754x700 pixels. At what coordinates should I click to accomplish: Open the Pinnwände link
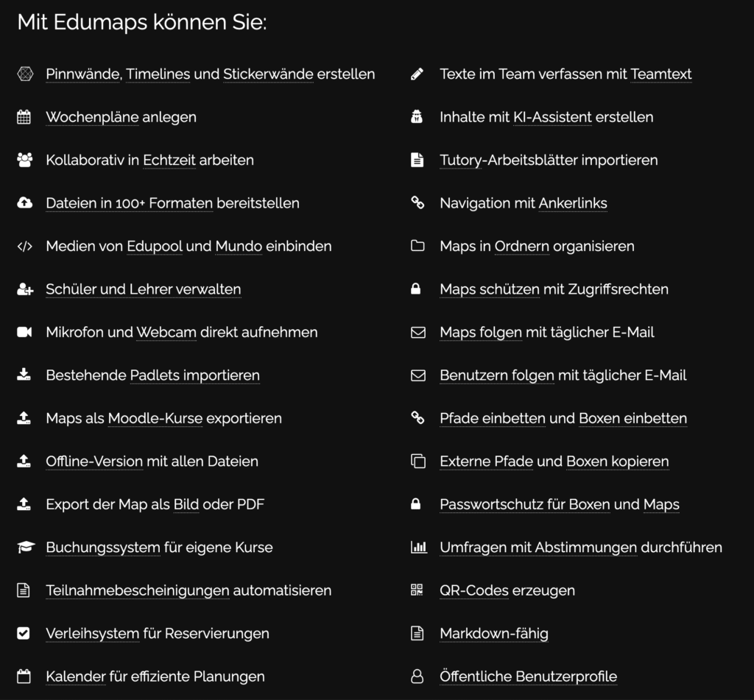tap(84, 74)
